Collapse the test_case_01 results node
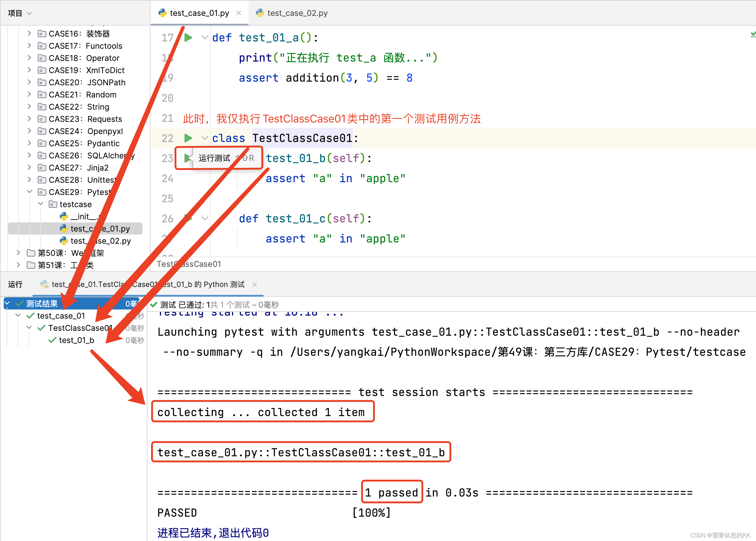 18,315
